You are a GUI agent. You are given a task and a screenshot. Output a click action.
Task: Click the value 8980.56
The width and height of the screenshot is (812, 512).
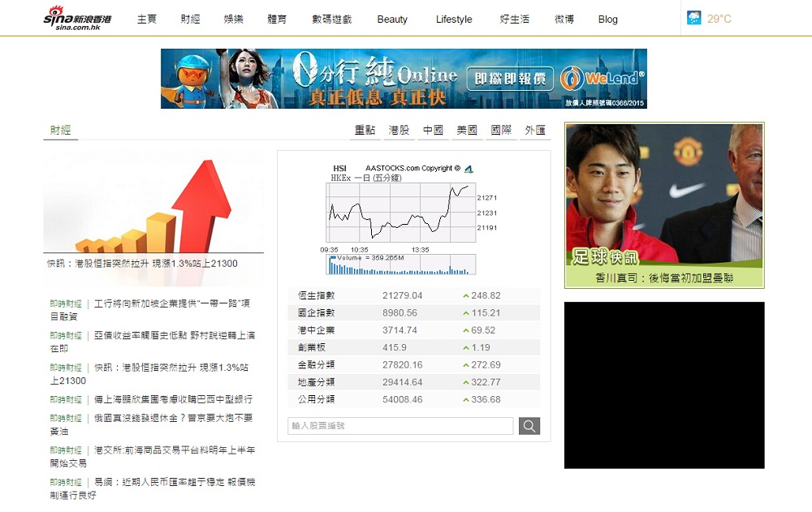click(400, 312)
